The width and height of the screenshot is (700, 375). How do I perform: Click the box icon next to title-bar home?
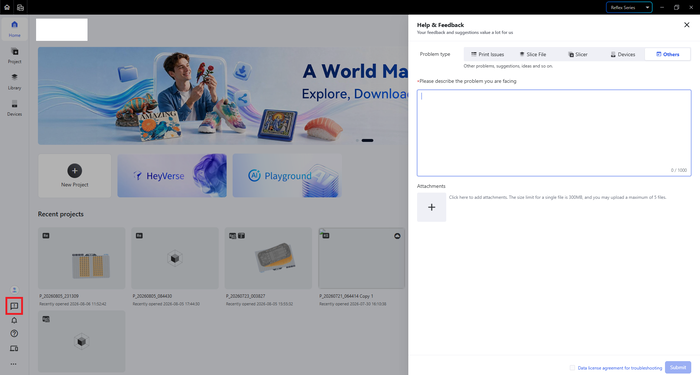point(20,7)
